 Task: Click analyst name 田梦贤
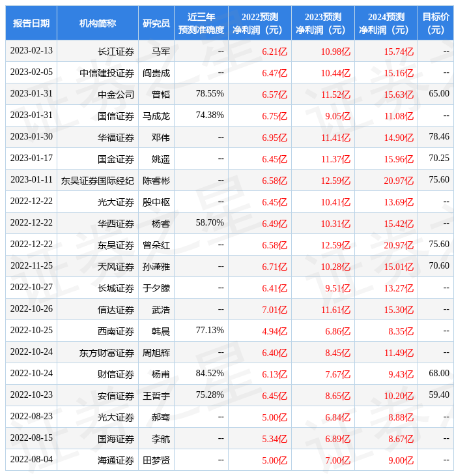pos(156,460)
